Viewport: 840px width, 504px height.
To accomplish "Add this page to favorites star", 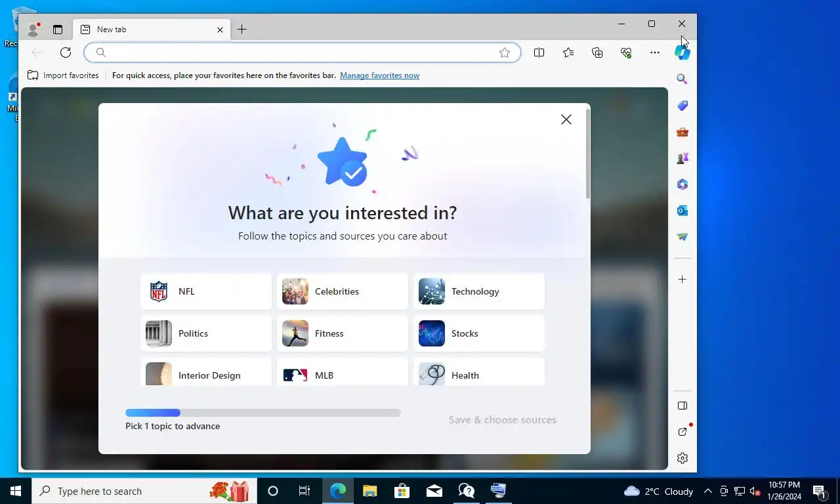I will (504, 52).
